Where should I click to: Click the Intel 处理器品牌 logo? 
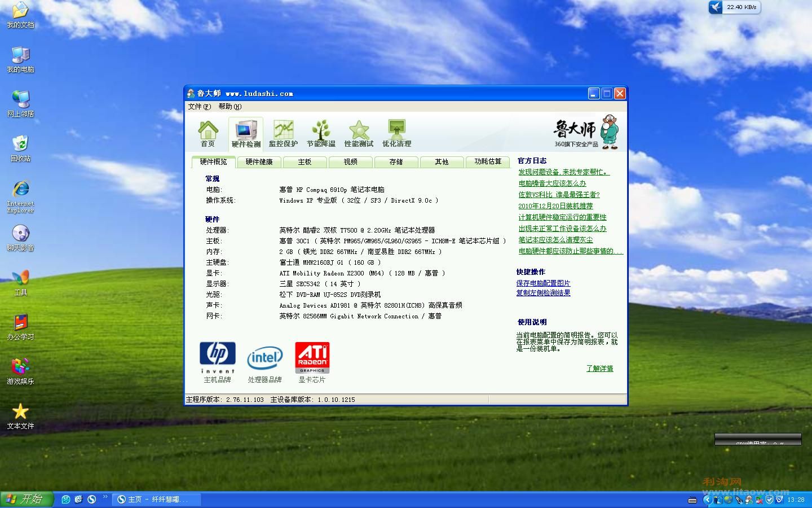pos(264,358)
